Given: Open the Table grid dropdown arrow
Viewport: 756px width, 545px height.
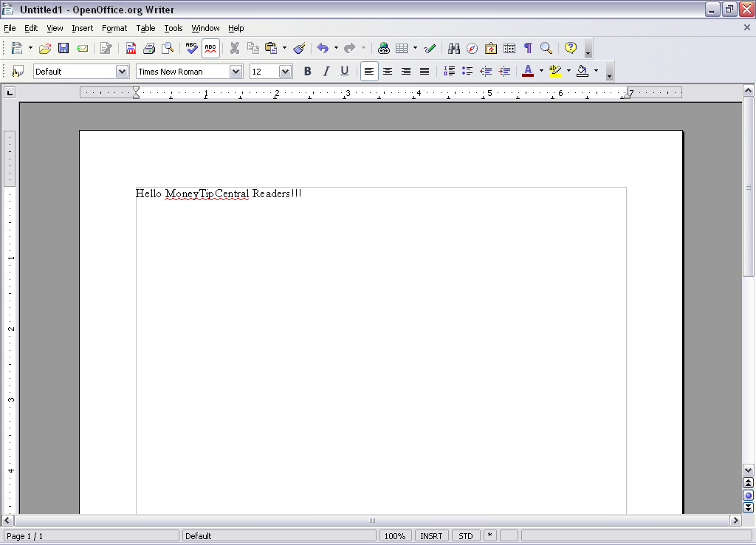Looking at the screenshot, I should (x=415, y=48).
